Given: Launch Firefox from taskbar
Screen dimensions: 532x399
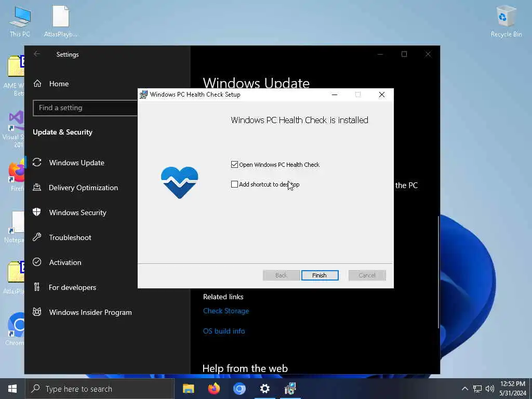Looking at the screenshot, I should click(x=214, y=389).
